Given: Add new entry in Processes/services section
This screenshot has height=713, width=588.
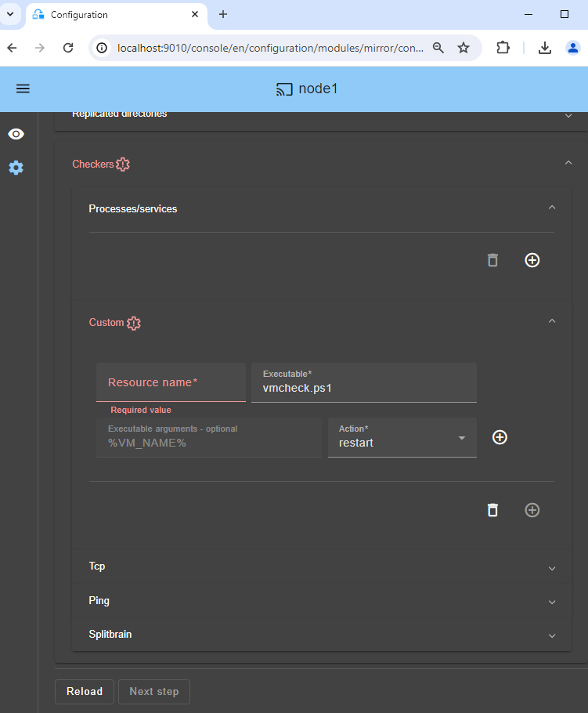Looking at the screenshot, I should point(532,260).
